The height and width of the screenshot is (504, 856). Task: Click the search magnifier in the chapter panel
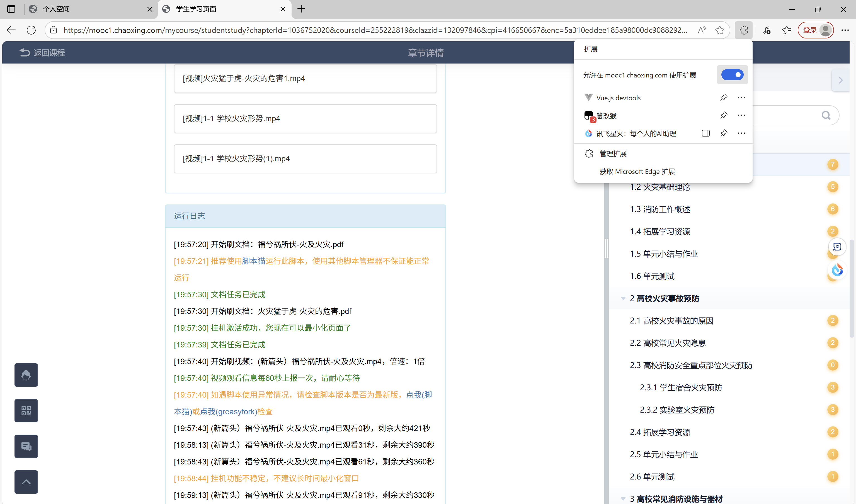coord(826,115)
